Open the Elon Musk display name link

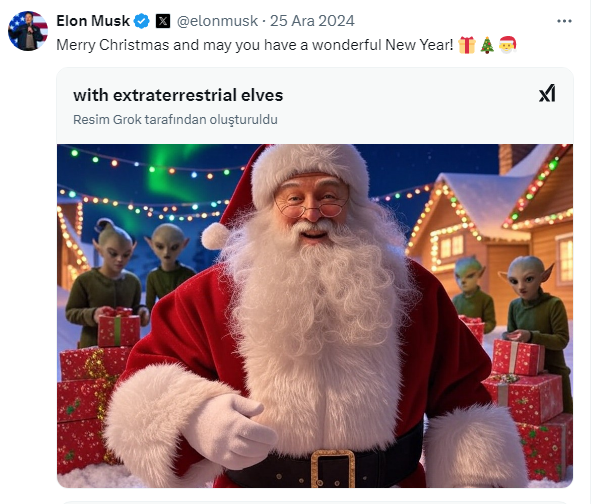point(93,21)
